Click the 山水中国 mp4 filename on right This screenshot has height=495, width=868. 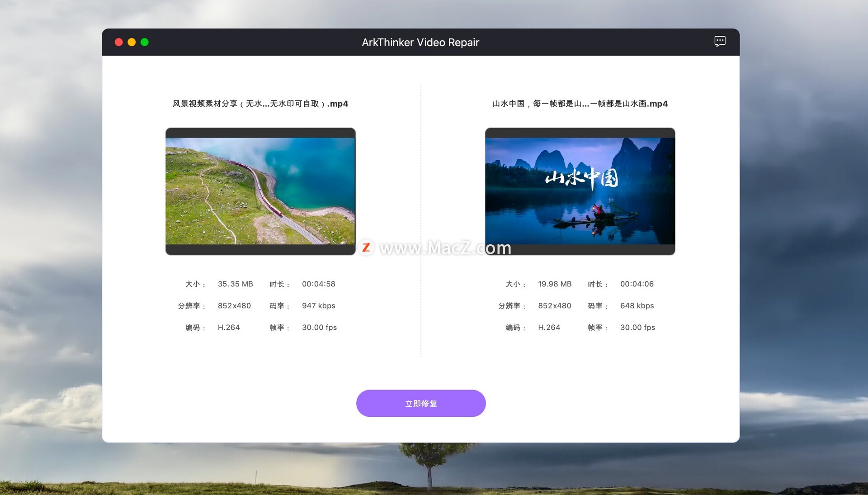coord(580,104)
